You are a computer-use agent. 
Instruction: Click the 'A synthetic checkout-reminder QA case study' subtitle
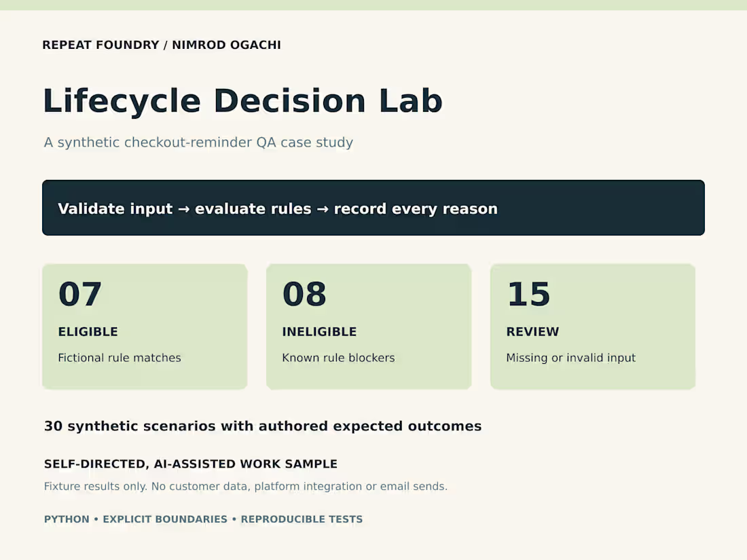coord(198,143)
